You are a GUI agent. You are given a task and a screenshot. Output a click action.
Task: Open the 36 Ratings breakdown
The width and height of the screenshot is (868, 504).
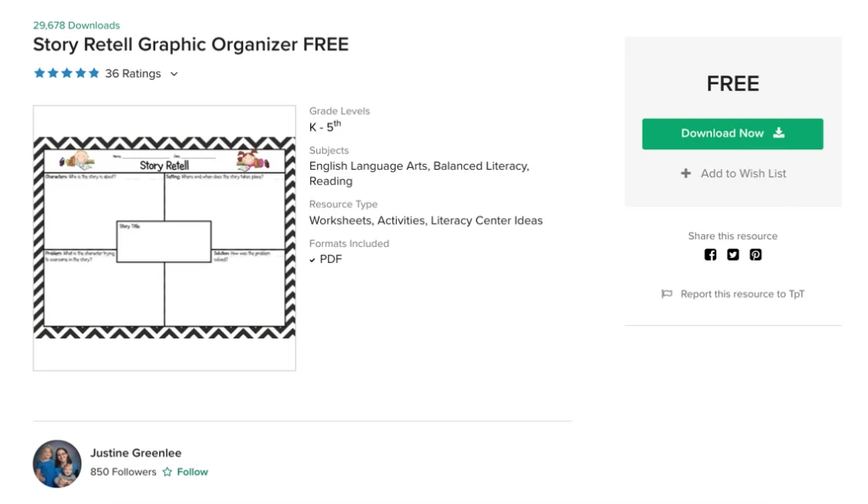133,74
